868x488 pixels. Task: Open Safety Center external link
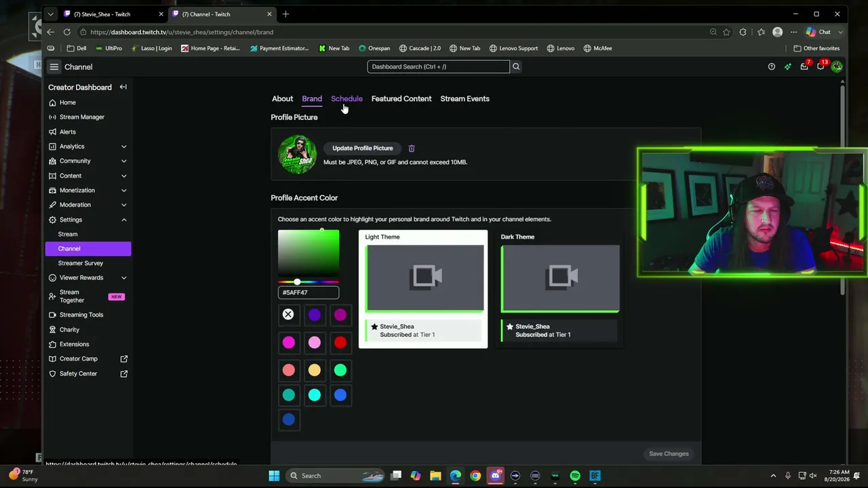pyautogui.click(x=88, y=374)
